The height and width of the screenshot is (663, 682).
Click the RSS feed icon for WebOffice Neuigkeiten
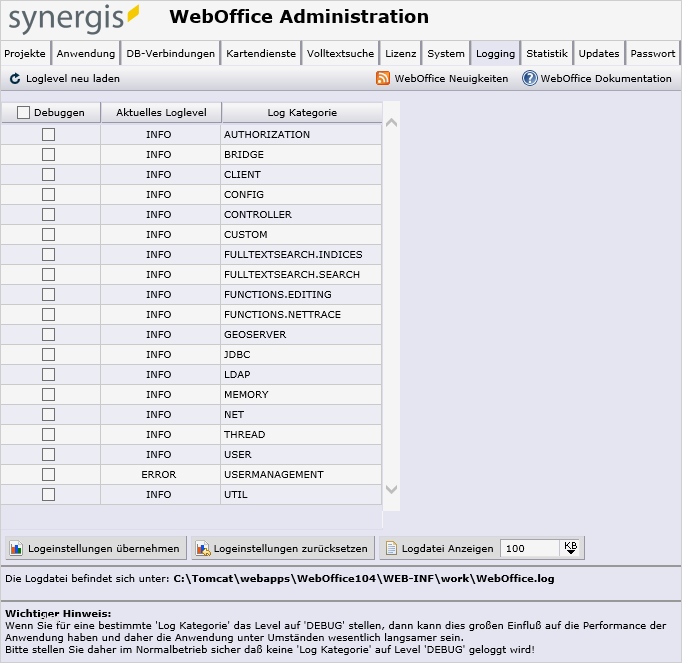coord(383,78)
